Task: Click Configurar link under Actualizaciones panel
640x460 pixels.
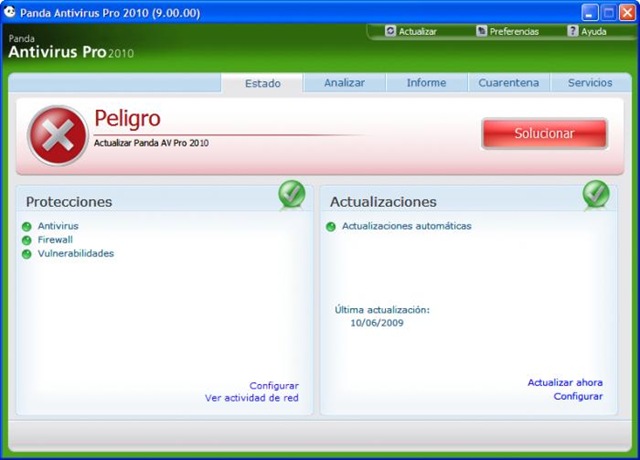Action: 578,396
